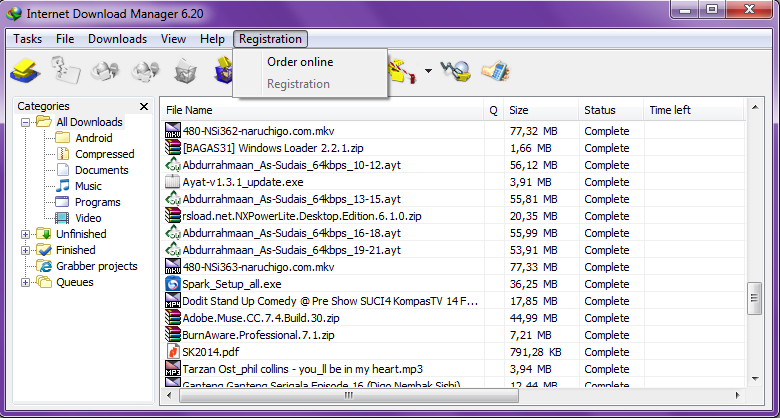Click the Spark_Setup_all.exe file icon
780x418 pixels.
[173, 284]
